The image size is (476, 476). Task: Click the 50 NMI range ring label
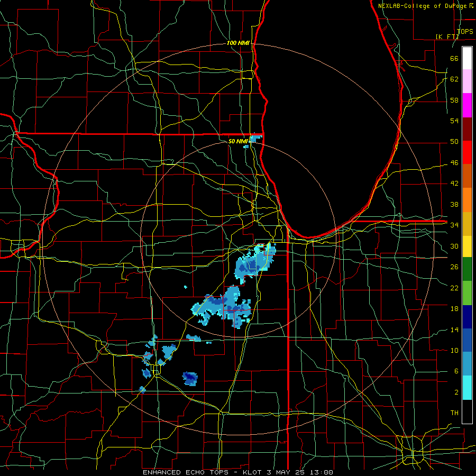point(238,141)
